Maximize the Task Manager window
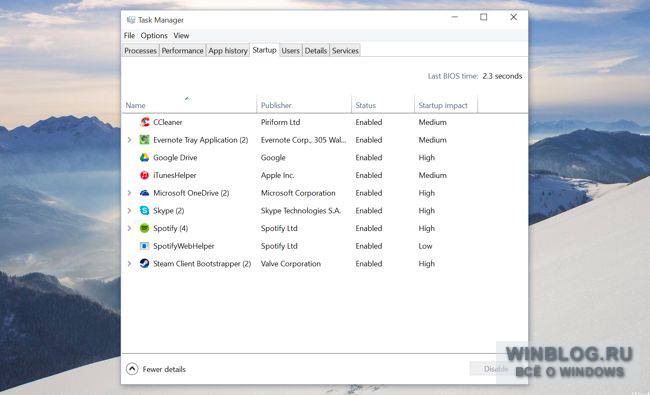This screenshot has height=395, width=650. tap(483, 17)
